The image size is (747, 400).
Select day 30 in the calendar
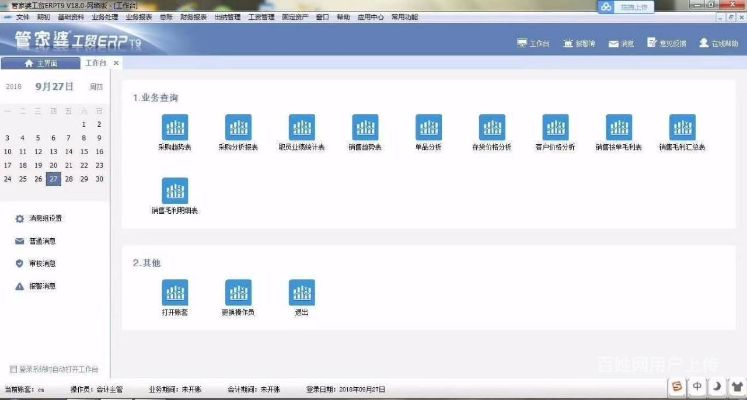tap(99, 179)
